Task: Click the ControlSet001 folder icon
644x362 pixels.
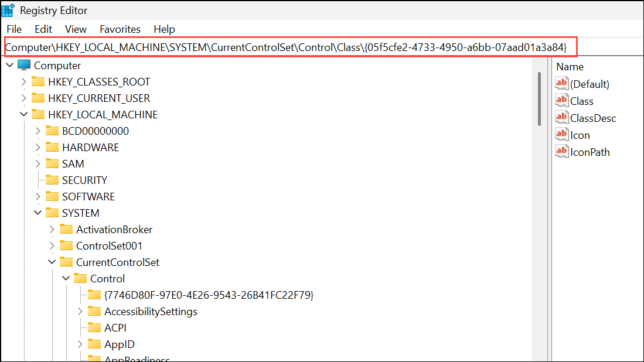Action: click(66, 245)
